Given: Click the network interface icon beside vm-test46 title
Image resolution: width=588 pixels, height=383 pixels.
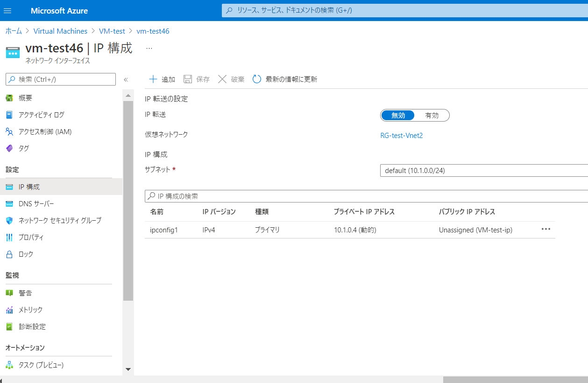Looking at the screenshot, I should 13,52.
